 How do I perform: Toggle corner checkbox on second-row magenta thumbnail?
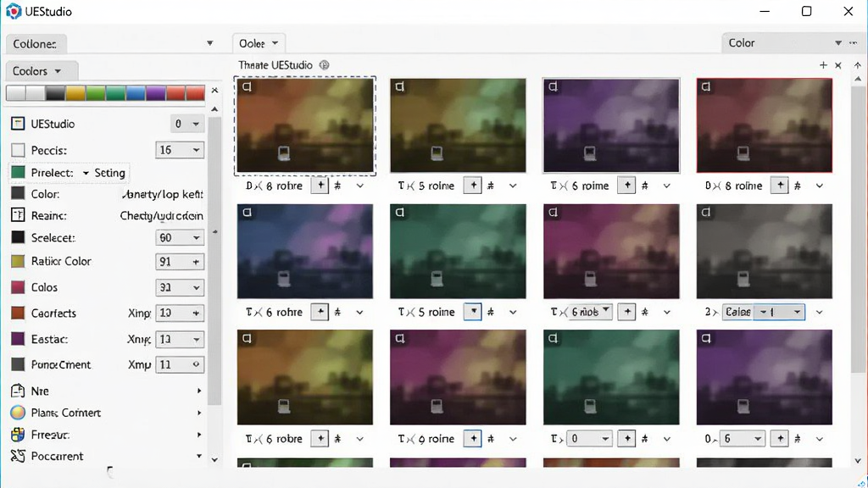point(553,213)
